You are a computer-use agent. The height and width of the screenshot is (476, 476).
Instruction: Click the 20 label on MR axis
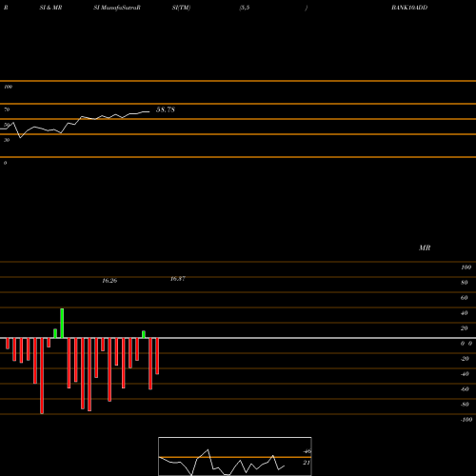tap(465, 328)
